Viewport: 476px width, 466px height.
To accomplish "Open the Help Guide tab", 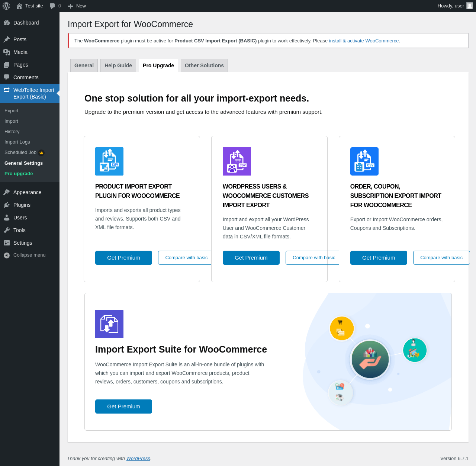I will [x=118, y=65].
